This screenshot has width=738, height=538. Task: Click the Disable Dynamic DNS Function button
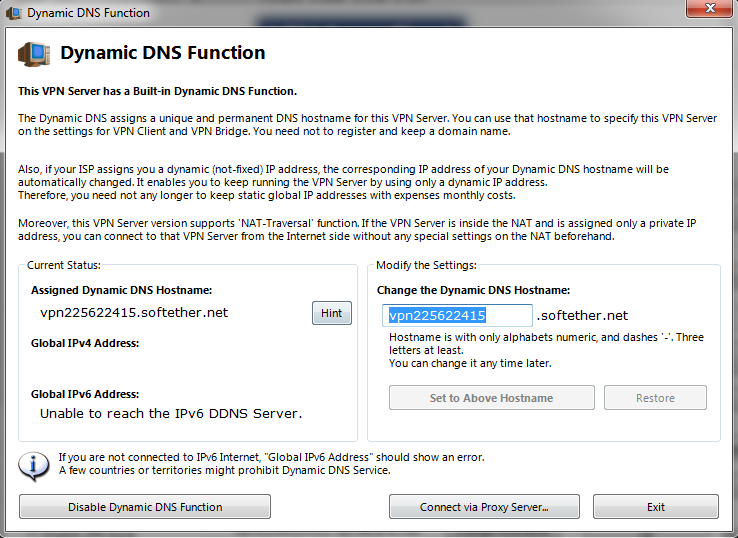145,506
